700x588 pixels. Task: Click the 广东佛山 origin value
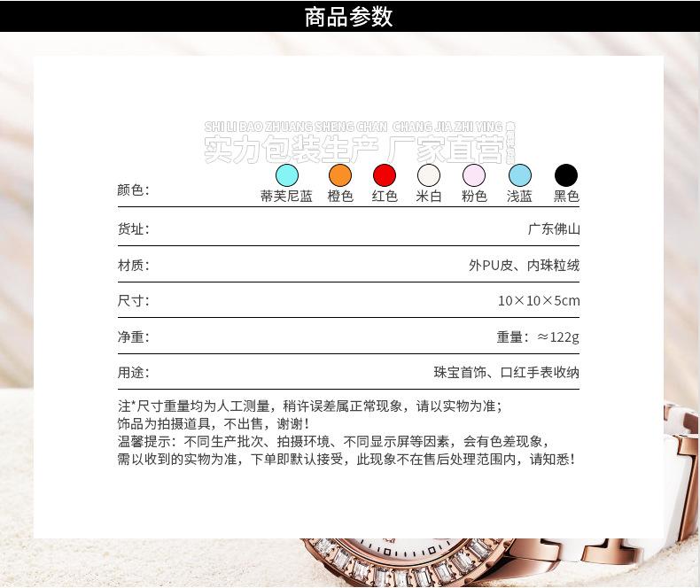554,228
